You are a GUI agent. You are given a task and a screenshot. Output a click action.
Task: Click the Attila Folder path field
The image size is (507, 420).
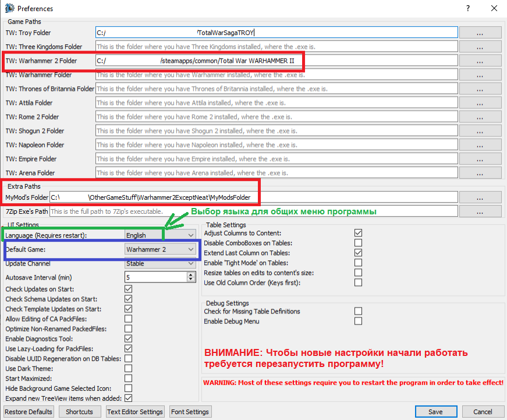(x=276, y=103)
